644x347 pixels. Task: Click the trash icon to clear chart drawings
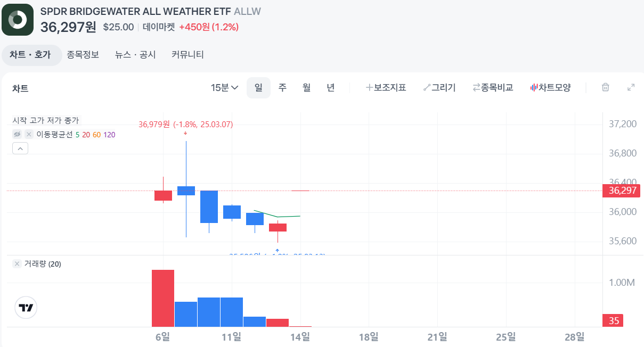(605, 87)
